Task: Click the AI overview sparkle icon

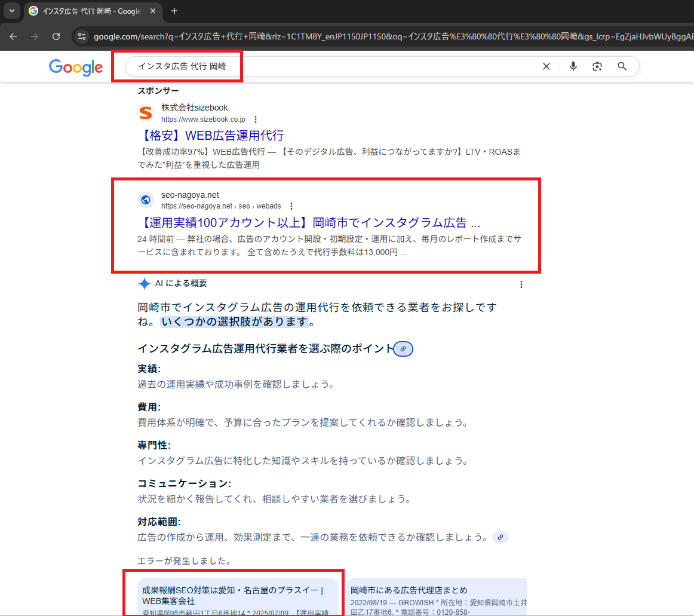Action: [x=145, y=284]
